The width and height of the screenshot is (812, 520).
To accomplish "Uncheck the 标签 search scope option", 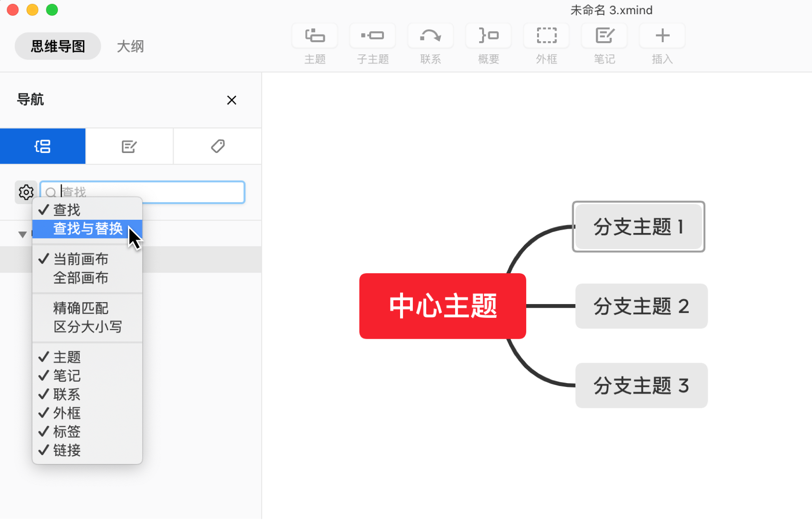I will pos(67,431).
